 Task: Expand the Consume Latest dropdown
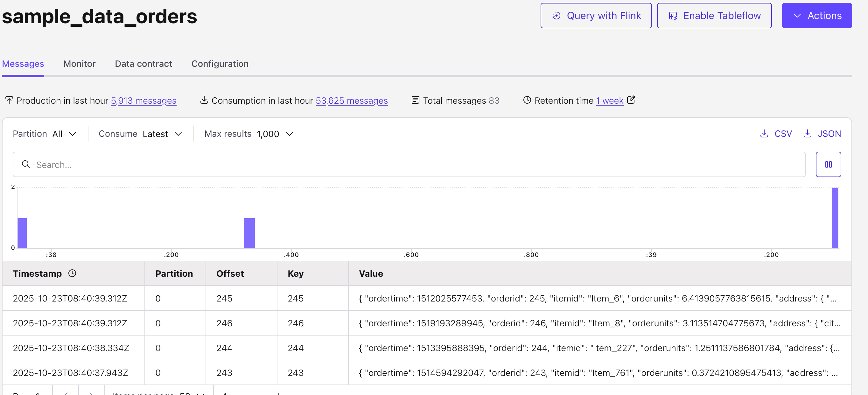tap(162, 134)
